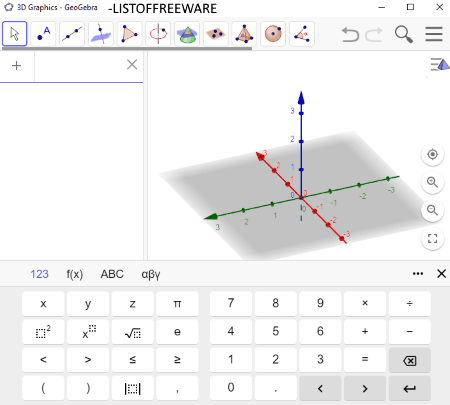Choose the Sphere tool

[273, 34]
